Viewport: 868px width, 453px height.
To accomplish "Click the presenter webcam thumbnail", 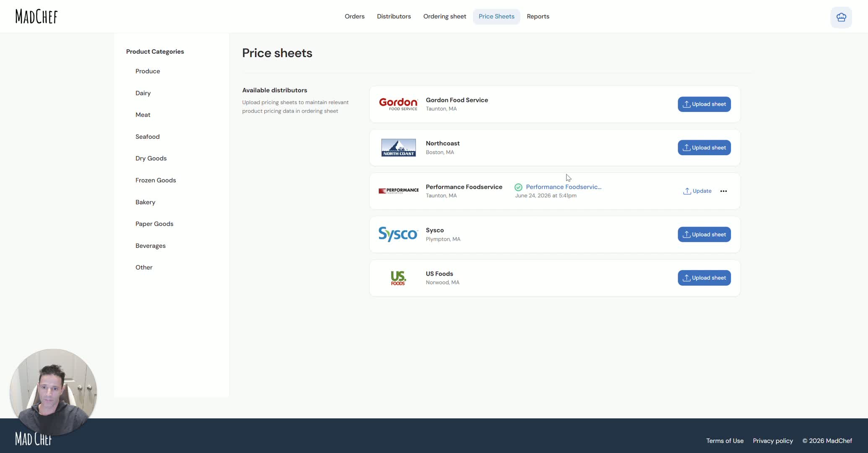I will [53, 392].
